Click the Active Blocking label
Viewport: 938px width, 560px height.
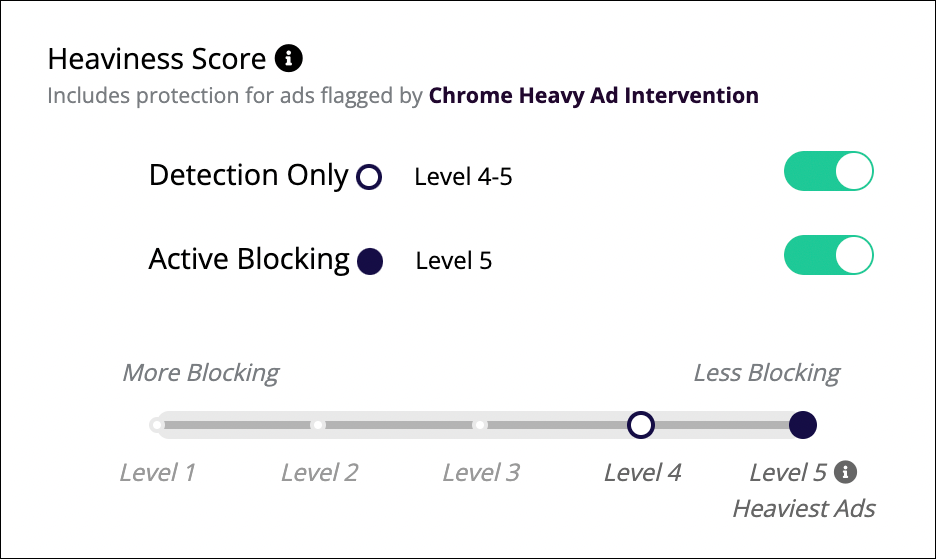[x=249, y=260]
